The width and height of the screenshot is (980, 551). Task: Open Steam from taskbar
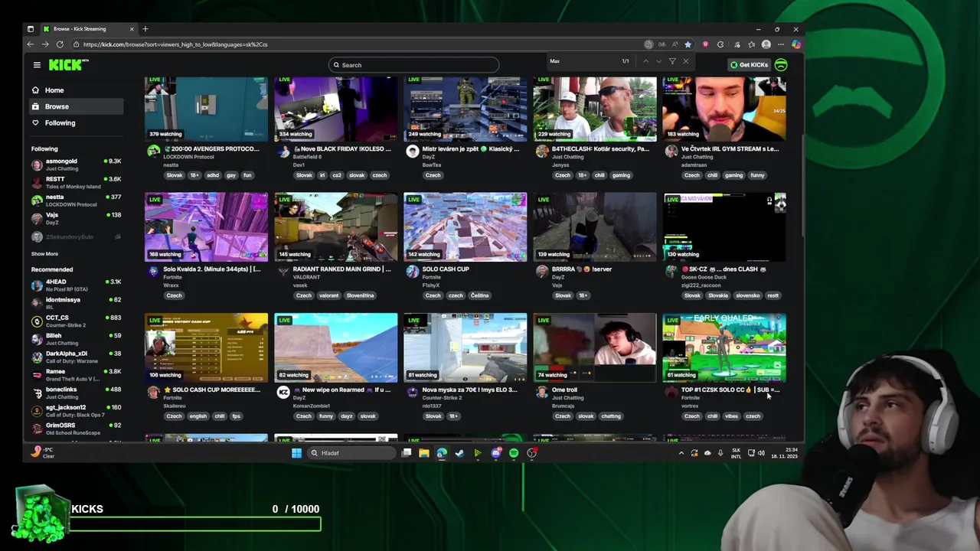point(459,453)
